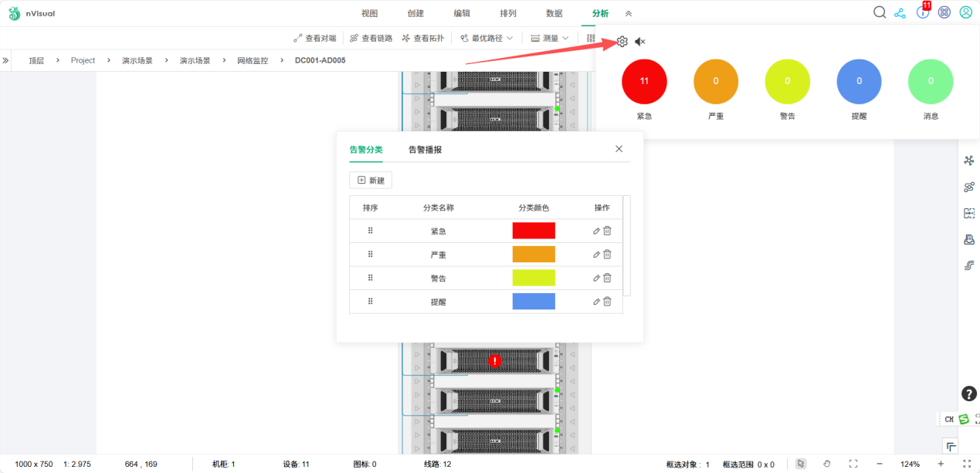Open the 数据 menu
Viewport: 980px width, 473px height.
(554, 13)
